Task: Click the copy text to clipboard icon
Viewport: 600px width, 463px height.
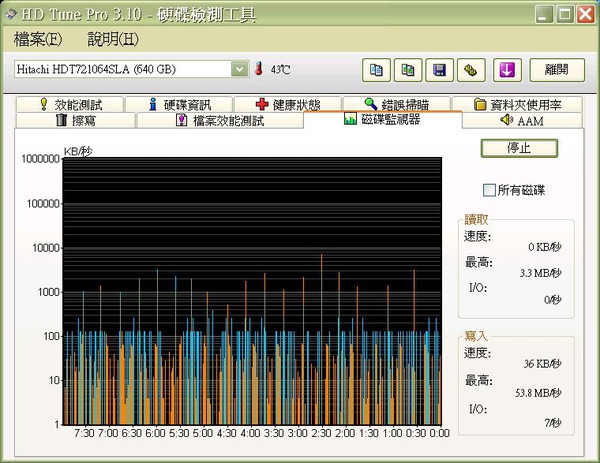Action: point(376,70)
